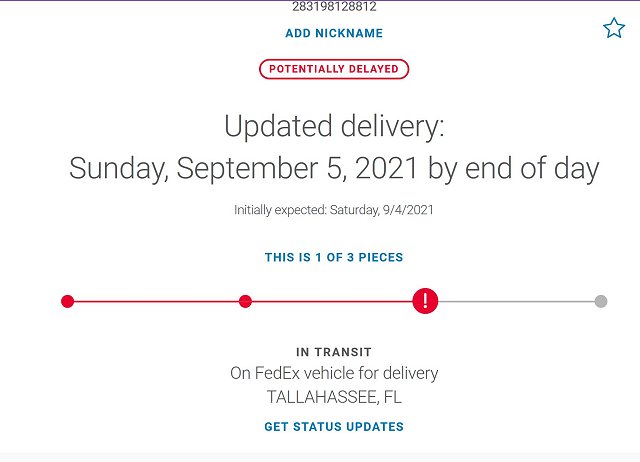
Task: Select the gray final delivery dot
Action: coord(601,302)
